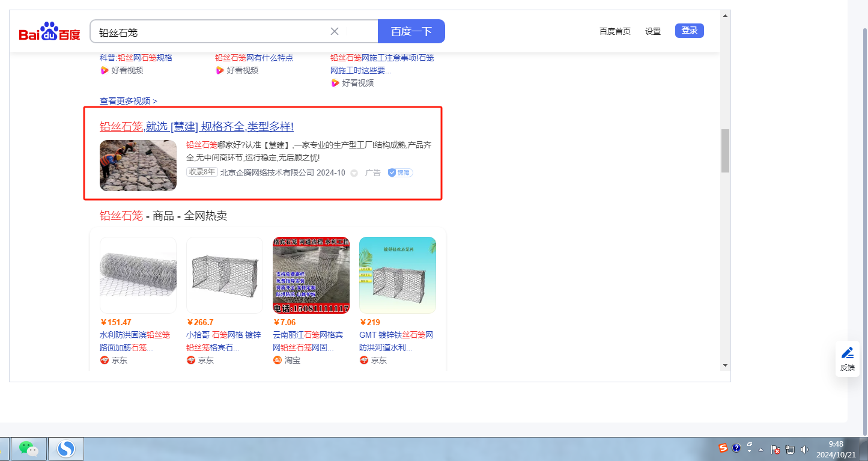Open video link 铅丝石笼网施工注意事项
Viewport: 868px width, 461px height.
coord(382,64)
